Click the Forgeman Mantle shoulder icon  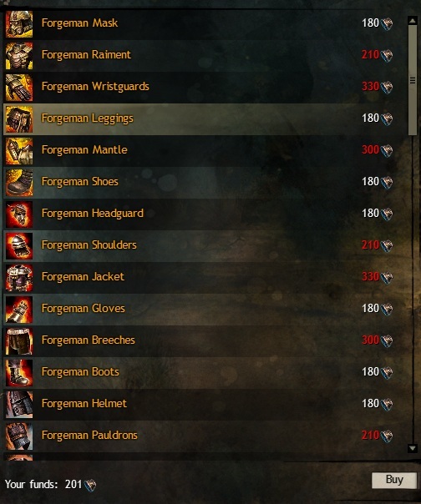(19, 151)
